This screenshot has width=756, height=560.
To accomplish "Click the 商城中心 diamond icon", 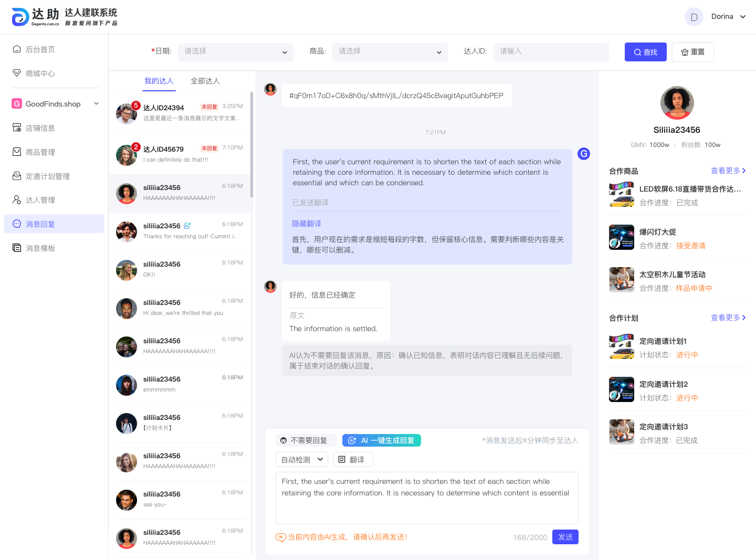I will (17, 73).
